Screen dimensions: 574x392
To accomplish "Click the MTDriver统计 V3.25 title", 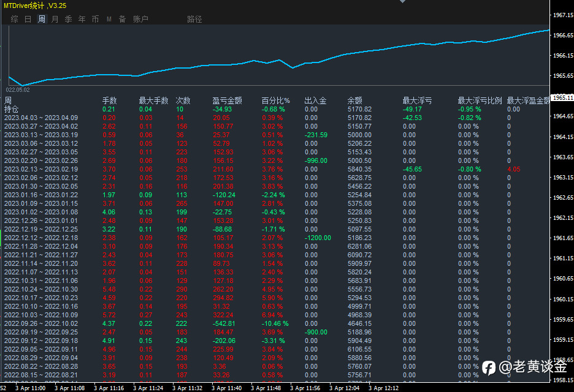I will pyautogui.click(x=35, y=6).
